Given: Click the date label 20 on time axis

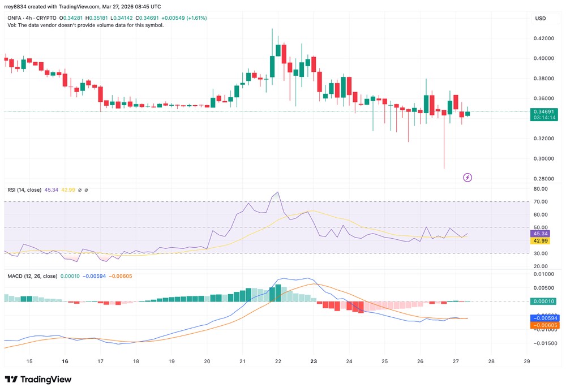Looking at the screenshot, I should pyautogui.click(x=207, y=361).
